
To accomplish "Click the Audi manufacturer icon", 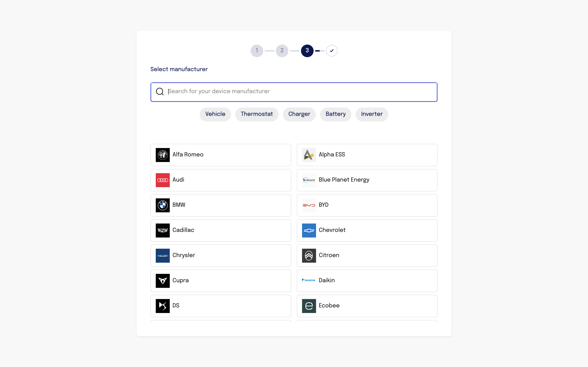I will point(163,180).
